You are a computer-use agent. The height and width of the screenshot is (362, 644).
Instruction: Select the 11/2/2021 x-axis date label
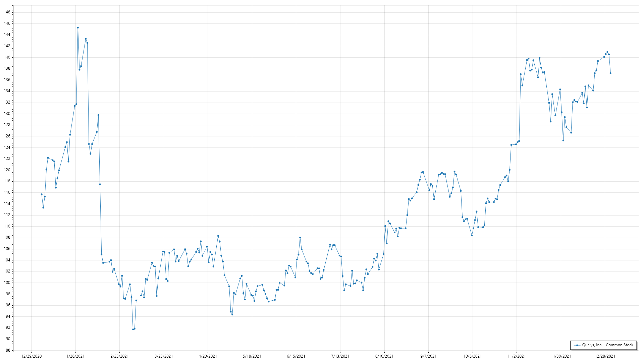pyautogui.click(x=517, y=356)
